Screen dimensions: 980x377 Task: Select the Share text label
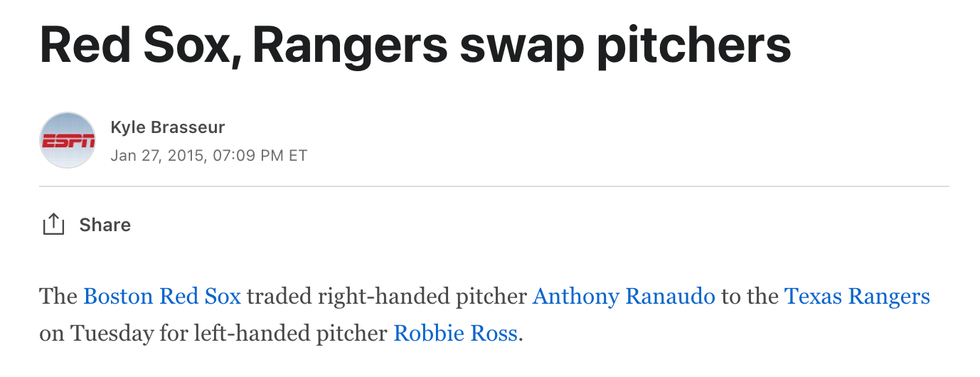(x=105, y=225)
